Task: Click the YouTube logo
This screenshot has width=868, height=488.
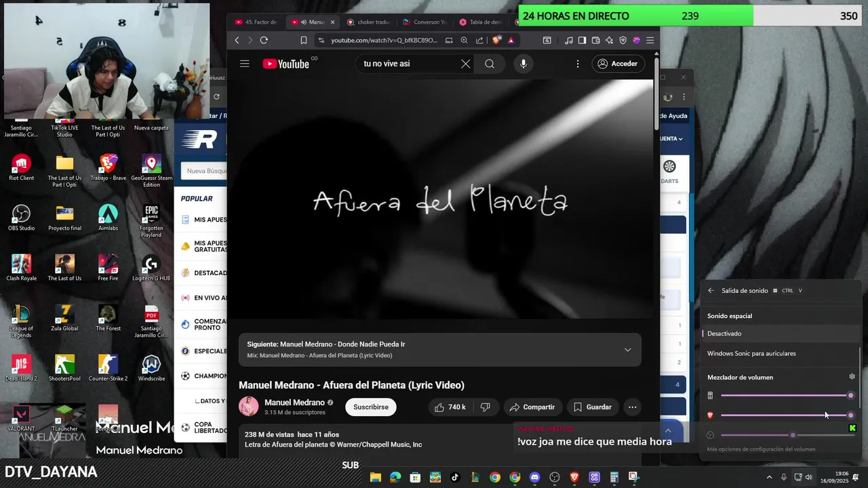Action: click(x=285, y=64)
